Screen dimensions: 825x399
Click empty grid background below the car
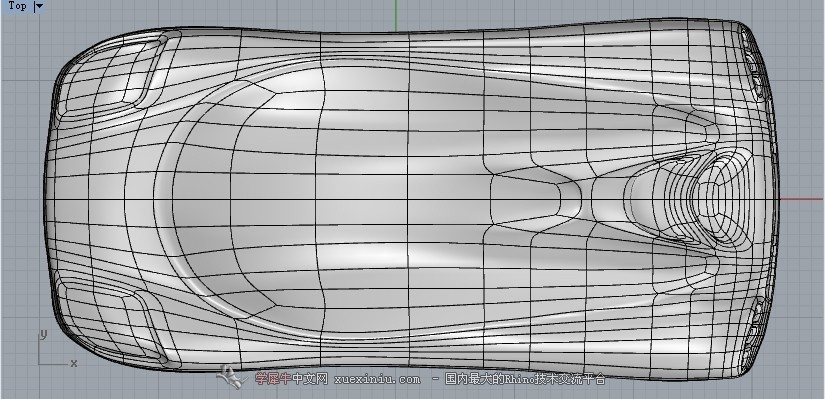pos(474,391)
